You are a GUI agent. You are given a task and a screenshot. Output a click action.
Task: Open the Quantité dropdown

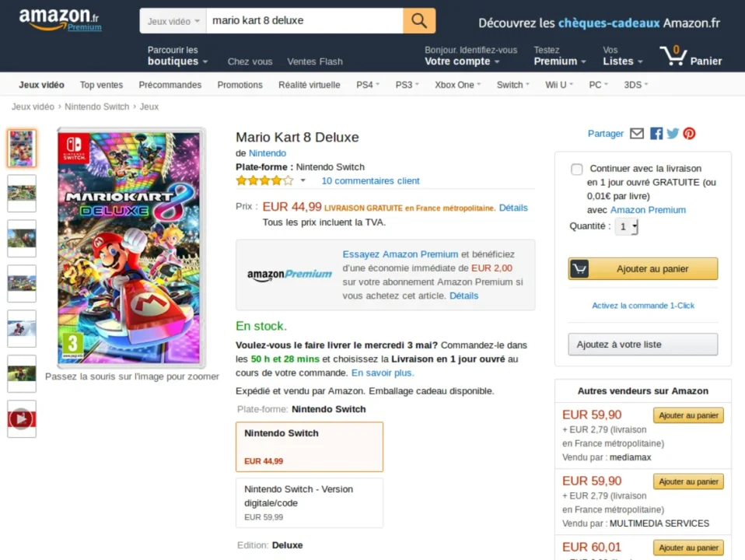click(627, 226)
